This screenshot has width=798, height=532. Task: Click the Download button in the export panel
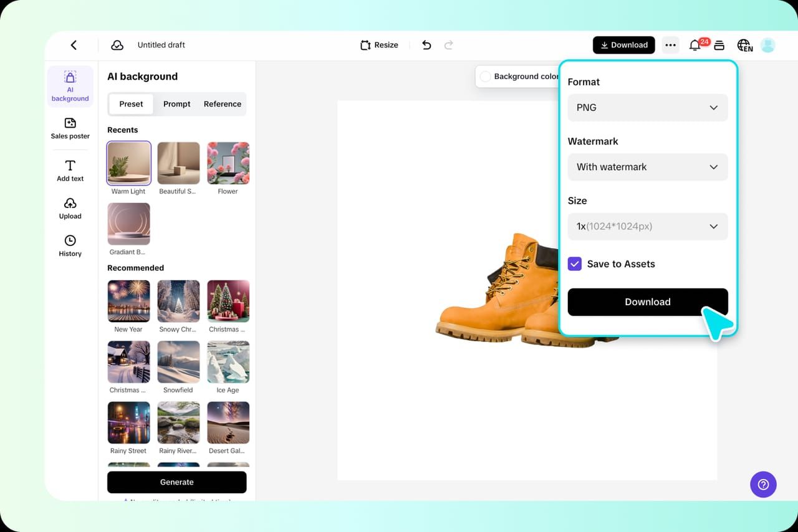tap(648, 302)
